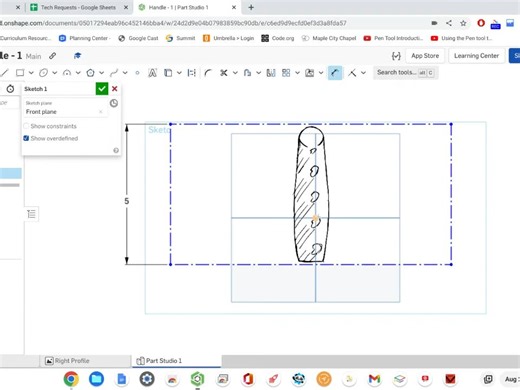The image size is (520, 390).
Task: Select the Handle - 1 Part Studio browser tab
Action: (187, 7)
